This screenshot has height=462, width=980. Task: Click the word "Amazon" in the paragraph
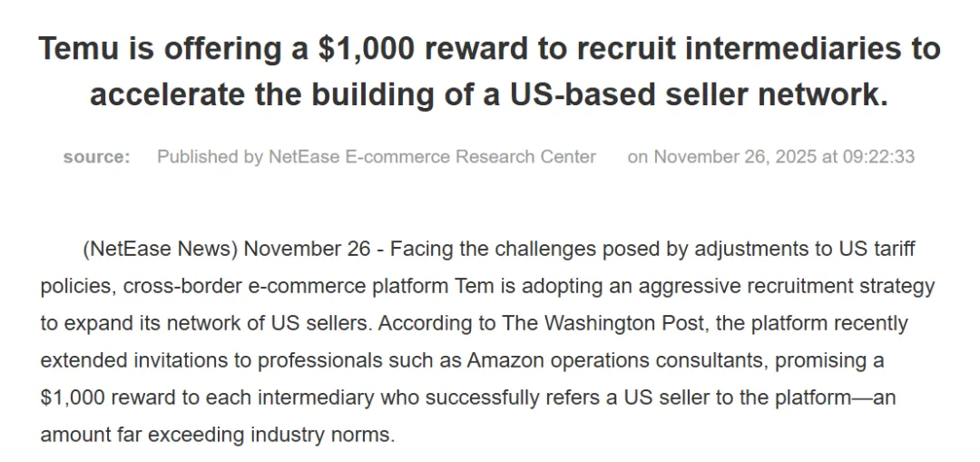(x=505, y=360)
